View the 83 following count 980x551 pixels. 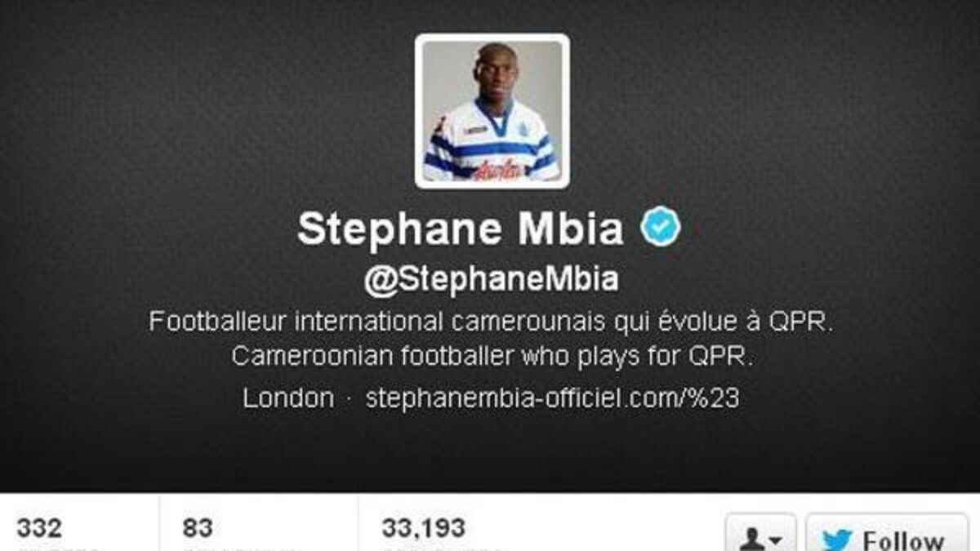[x=197, y=527]
